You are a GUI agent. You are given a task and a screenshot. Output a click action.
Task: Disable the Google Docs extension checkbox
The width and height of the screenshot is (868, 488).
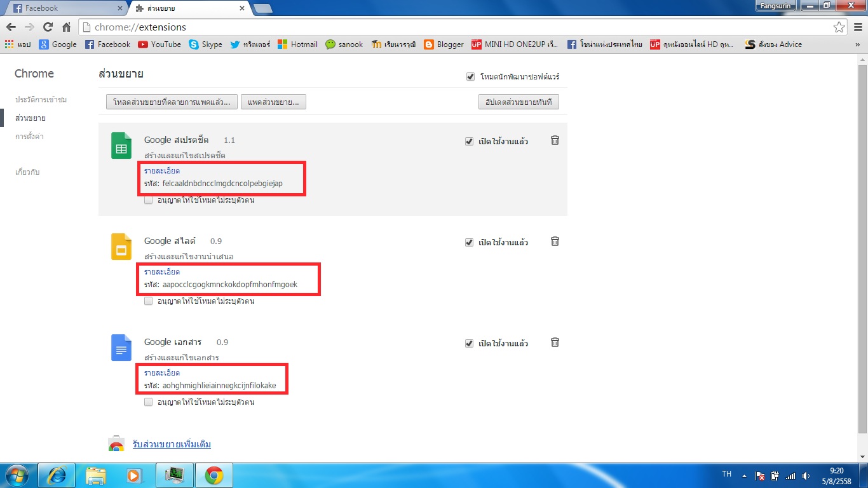pyautogui.click(x=470, y=343)
